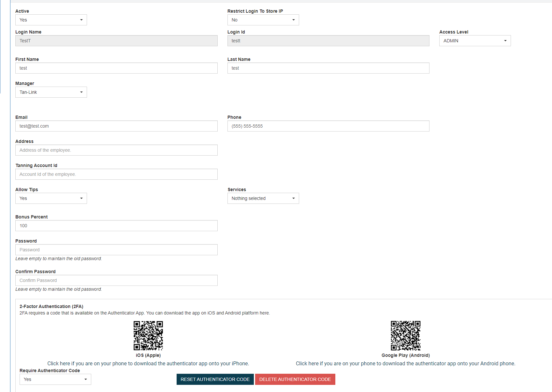
Task: Click the Password input field
Action: (x=116, y=250)
